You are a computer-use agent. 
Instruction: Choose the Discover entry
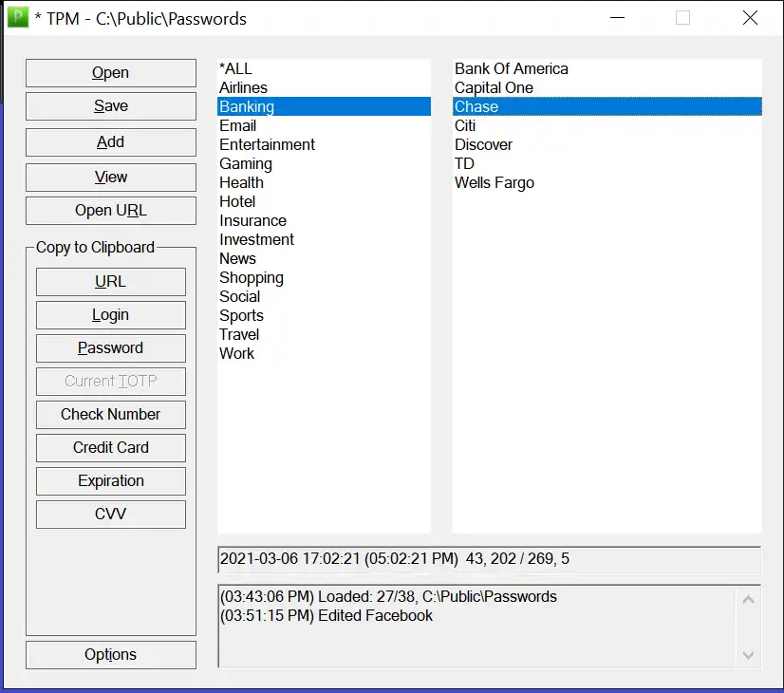point(607,144)
